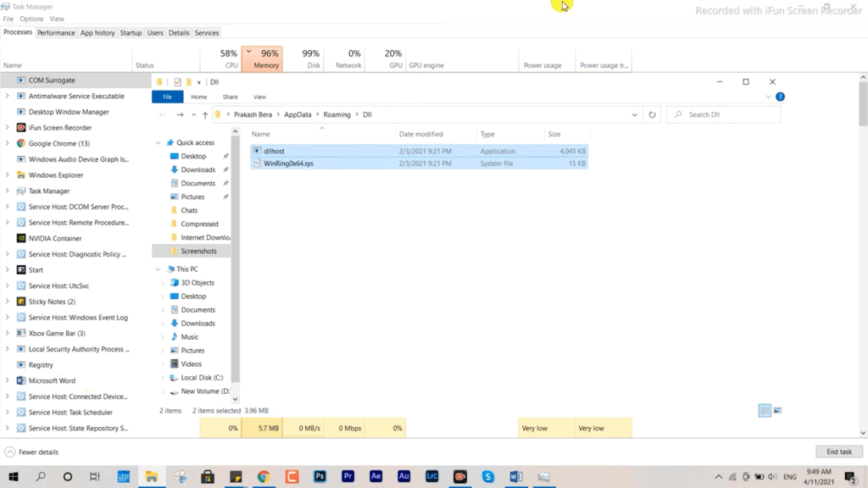Show hidden system tray icons
Image resolution: width=868 pixels, height=488 pixels.
click(719, 477)
